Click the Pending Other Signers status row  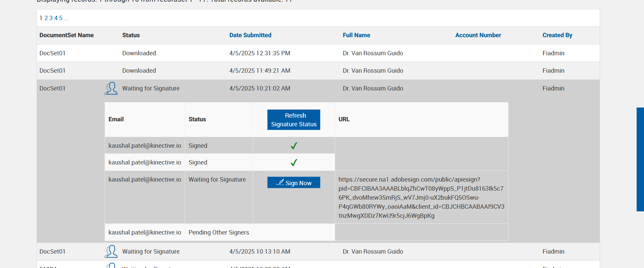point(219,232)
